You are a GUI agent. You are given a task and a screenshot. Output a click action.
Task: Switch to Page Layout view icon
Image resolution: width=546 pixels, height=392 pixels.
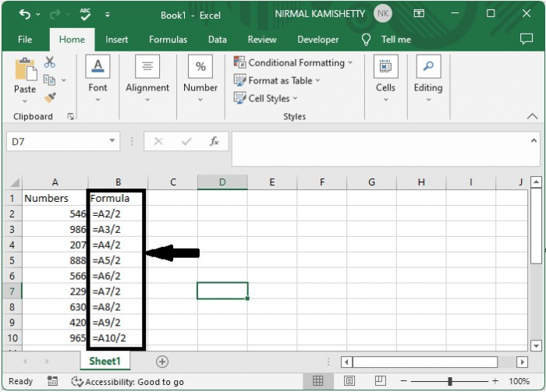tap(349, 381)
